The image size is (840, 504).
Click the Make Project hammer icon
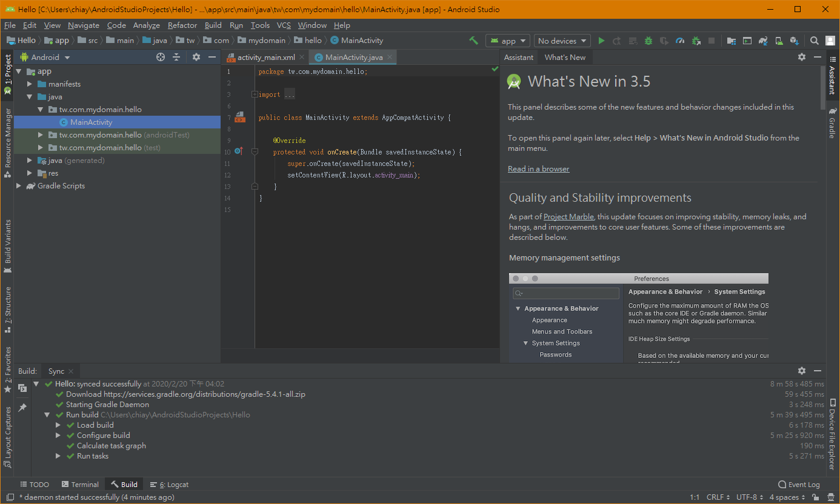pos(473,41)
